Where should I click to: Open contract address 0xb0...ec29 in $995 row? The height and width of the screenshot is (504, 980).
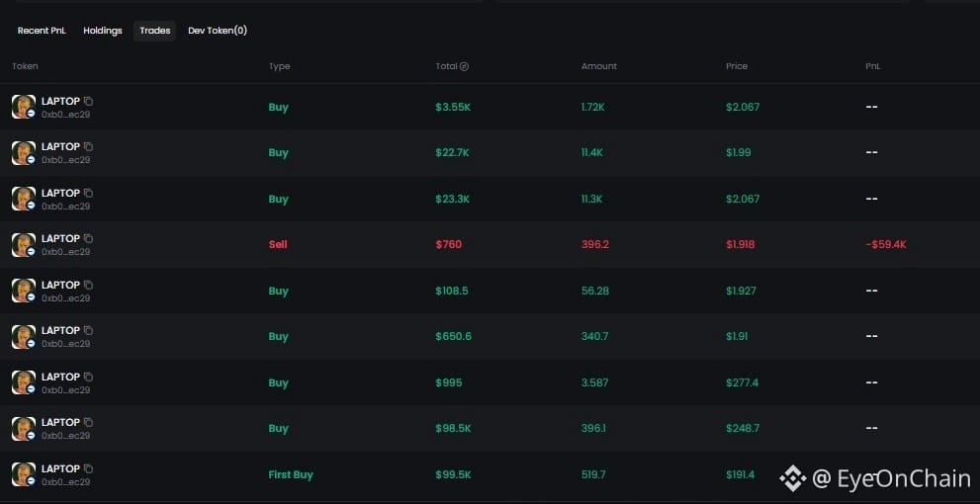[65, 390]
